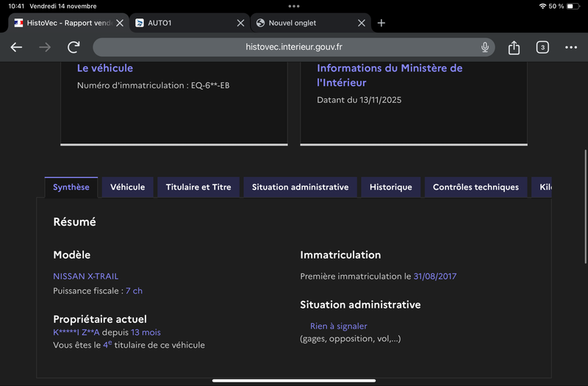Select the Synthèse tab
This screenshot has height=386, width=588.
[x=71, y=187]
